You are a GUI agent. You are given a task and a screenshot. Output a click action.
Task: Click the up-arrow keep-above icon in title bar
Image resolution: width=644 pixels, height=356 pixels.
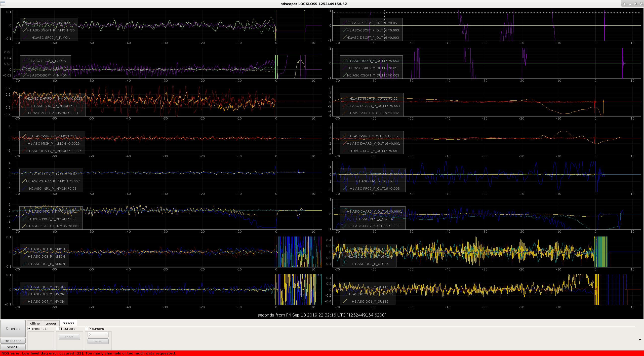pyautogui.click(x=625, y=4)
